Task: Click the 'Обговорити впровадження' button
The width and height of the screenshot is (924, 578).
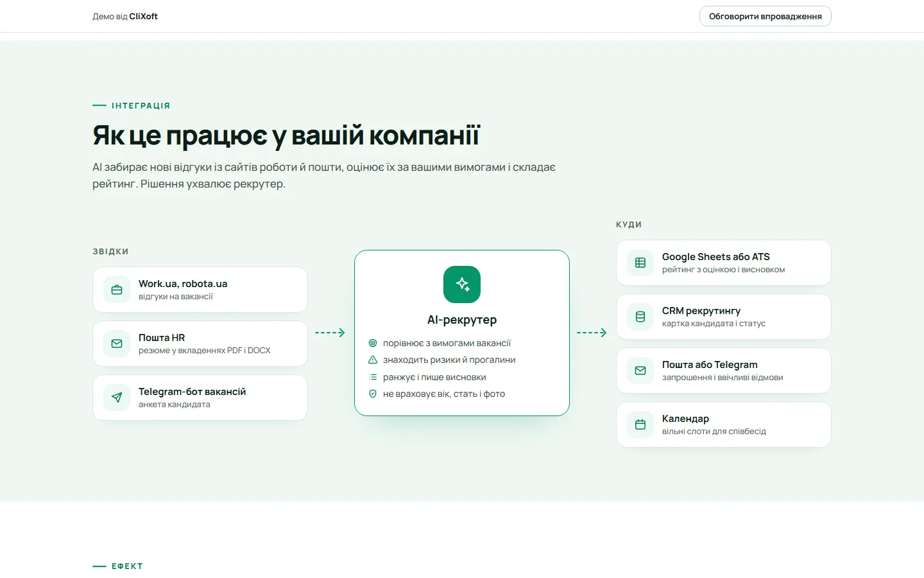Action: [765, 16]
